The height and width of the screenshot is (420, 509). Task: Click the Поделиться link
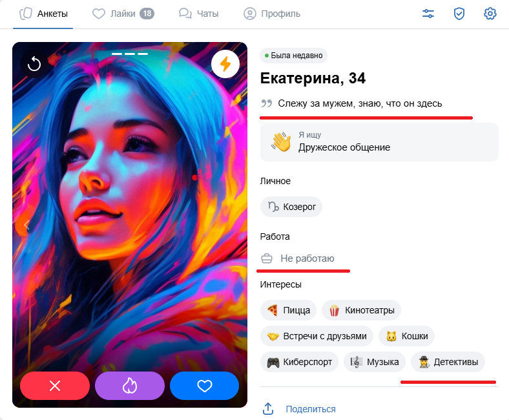(311, 409)
